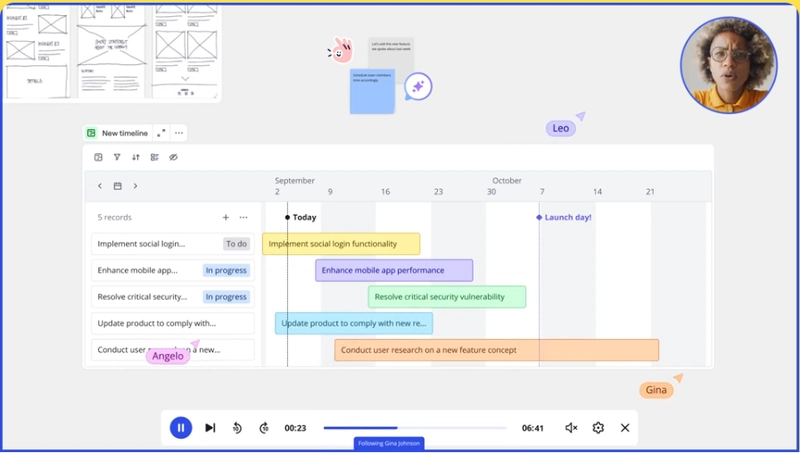The image size is (800, 453).
Task: Click date 16 on timeline header
Action: click(x=385, y=192)
